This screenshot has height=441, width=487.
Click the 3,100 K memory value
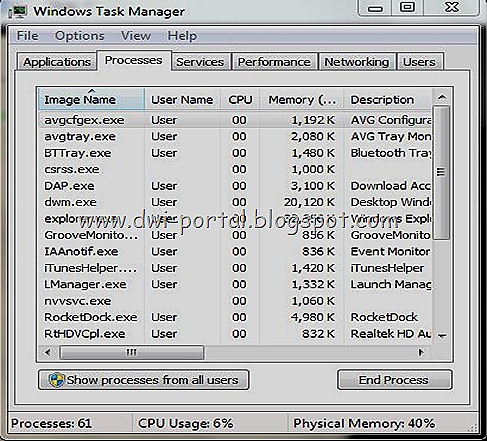[313, 186]
